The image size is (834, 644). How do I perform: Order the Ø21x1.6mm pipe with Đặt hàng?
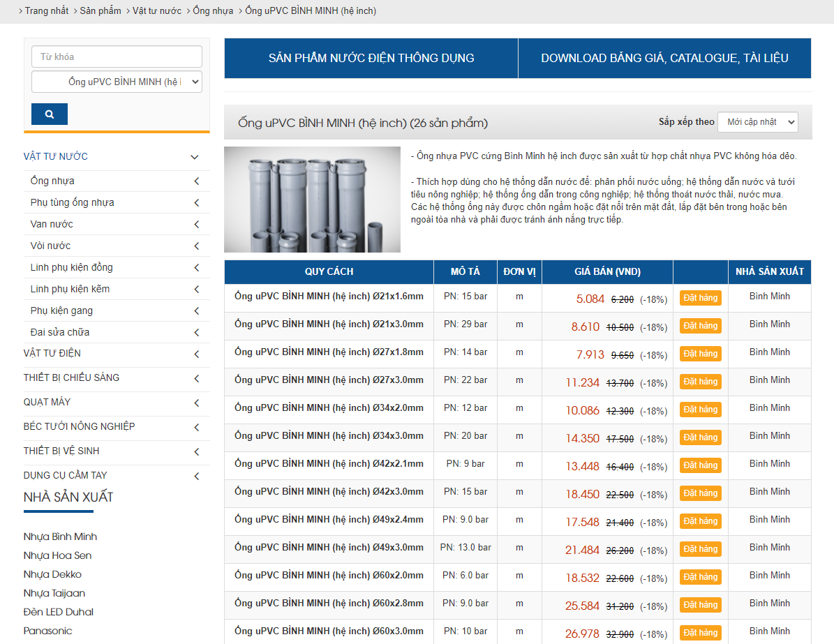701,298
